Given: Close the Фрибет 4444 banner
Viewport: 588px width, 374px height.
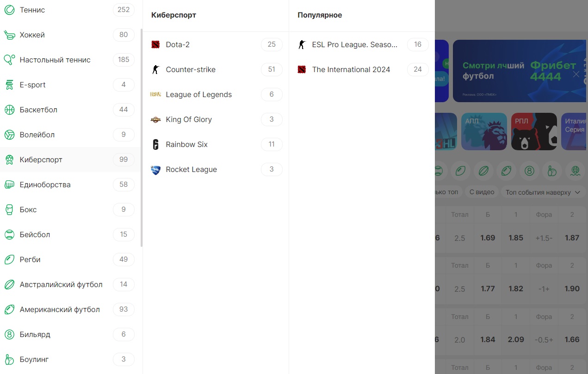Looking at the screenshot, I should point(576,74).
